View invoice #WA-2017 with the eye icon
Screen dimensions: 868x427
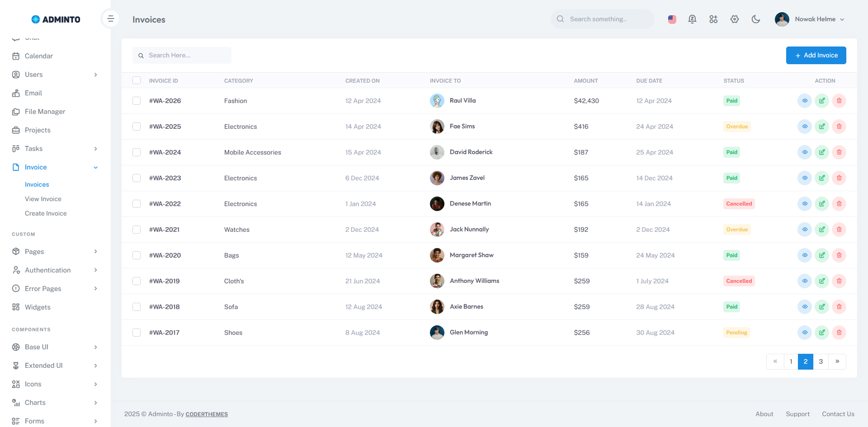pos(805,333)
